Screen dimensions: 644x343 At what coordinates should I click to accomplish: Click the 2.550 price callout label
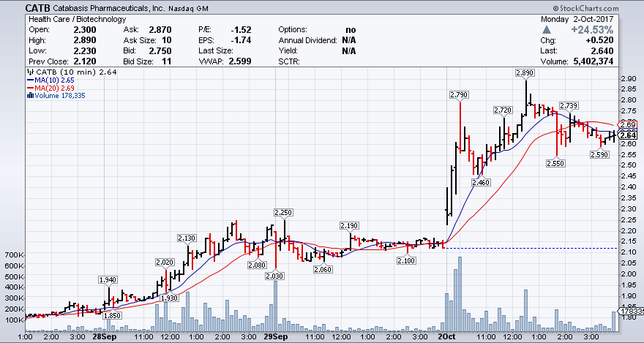[x=556, y=164]
